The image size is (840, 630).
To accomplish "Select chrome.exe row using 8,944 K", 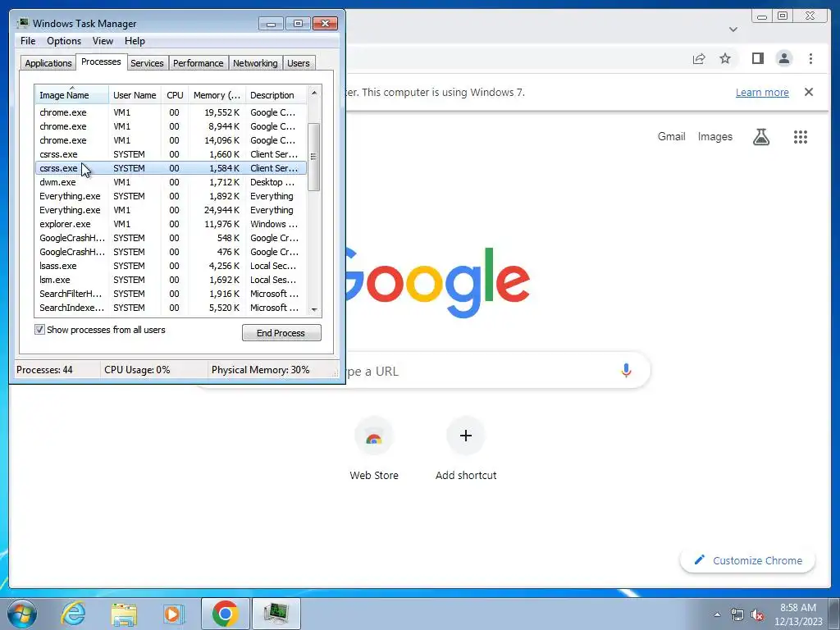I will click(x=171, y=126).
